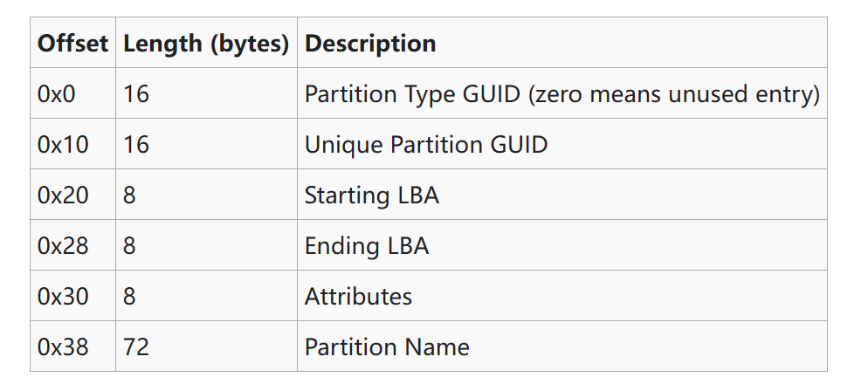Image resolution: width=868 pixels, height=391 pixels.
Task: Select the 0x20 offset cell
Action: 63,195
